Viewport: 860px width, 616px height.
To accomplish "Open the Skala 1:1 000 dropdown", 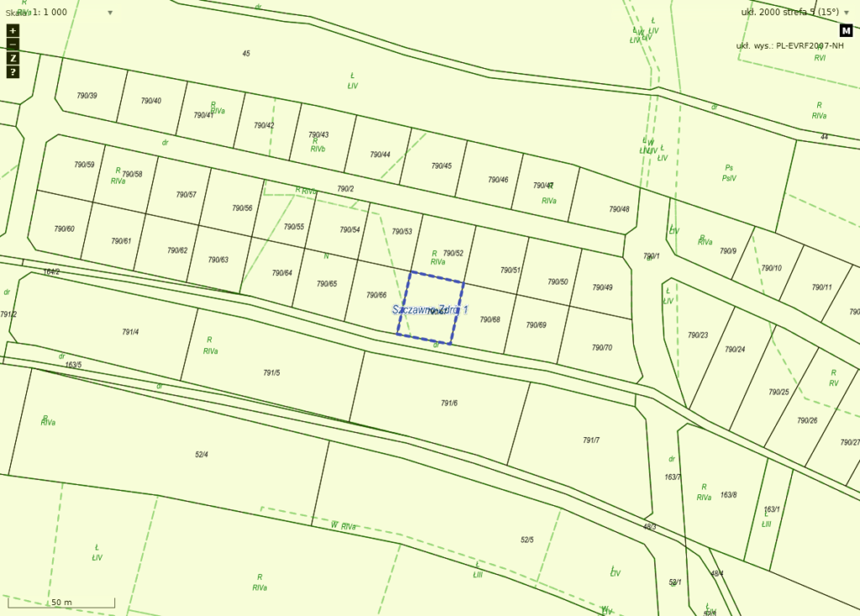I will (62, 13).
